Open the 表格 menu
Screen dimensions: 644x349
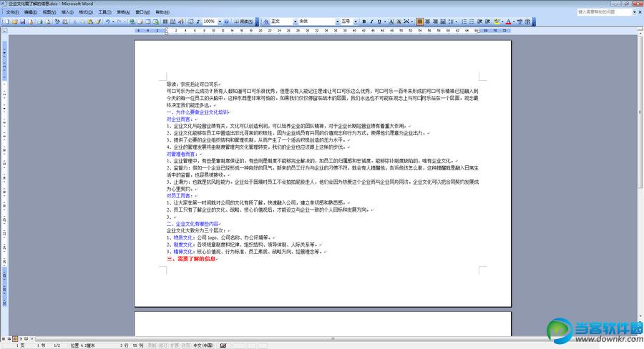pyautogui.click(x=123, y=12)
